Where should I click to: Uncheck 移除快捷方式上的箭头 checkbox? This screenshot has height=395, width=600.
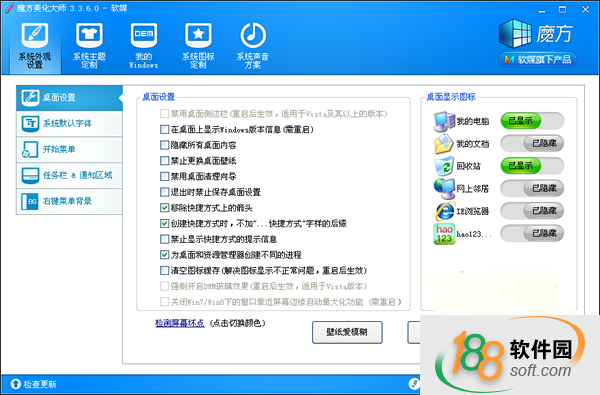(x=165, y=208)
